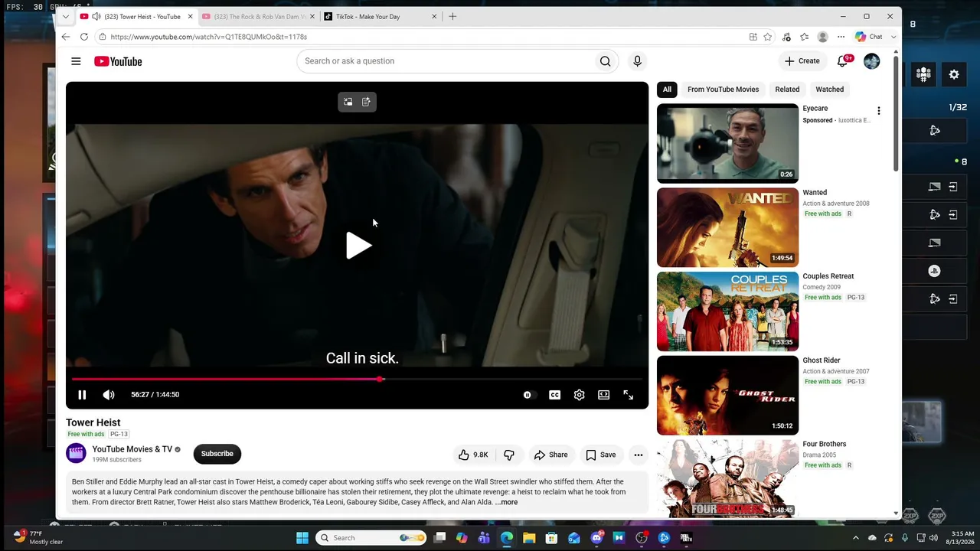Click the search magnifier button on YouTube
This screenshot has height=551, width=980.
(x=606, y=61)
